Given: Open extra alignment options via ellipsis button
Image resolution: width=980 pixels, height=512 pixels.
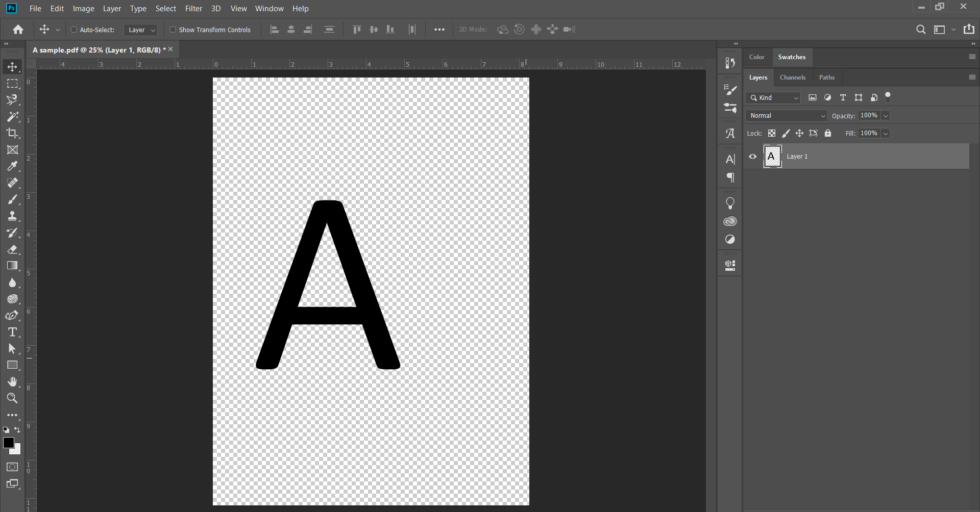Looking at the screenshot, I should pyautogui.click(x=439, y=30).
